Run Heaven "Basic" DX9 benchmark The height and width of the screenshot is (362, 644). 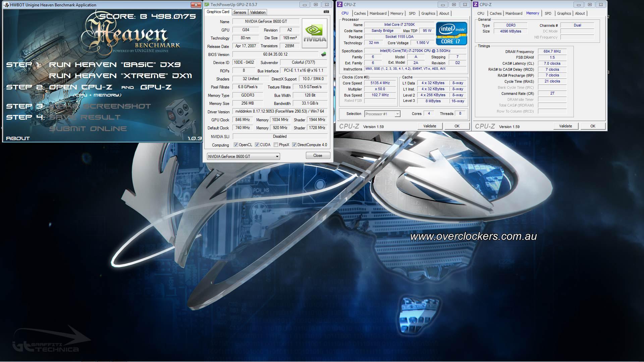pos(115,64)
